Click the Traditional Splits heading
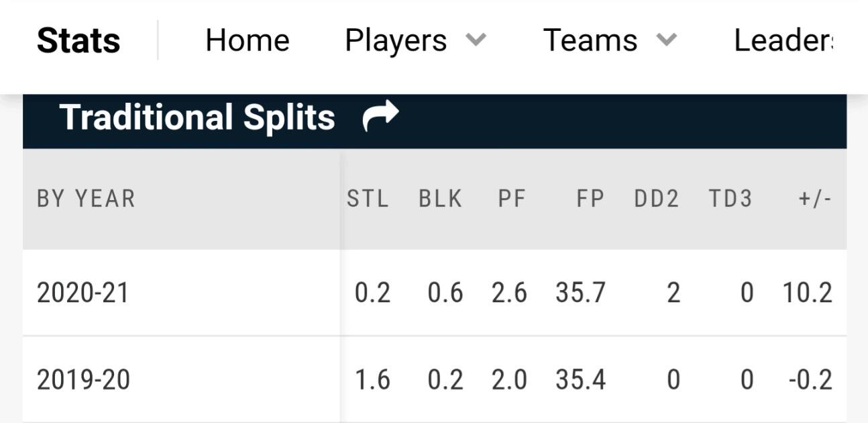This screenshot has width=868, height=423. [x=197, y=117]
